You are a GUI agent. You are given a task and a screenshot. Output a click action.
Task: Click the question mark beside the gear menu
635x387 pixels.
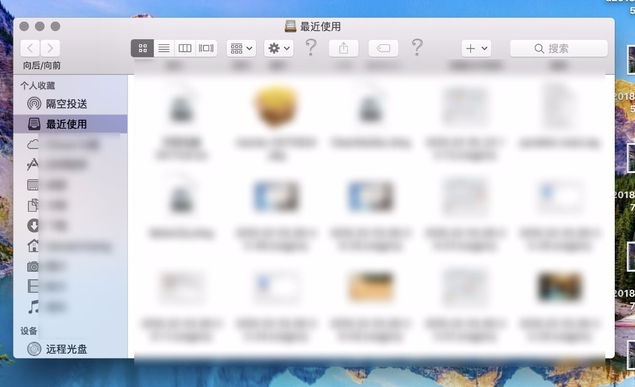point(311,48)
